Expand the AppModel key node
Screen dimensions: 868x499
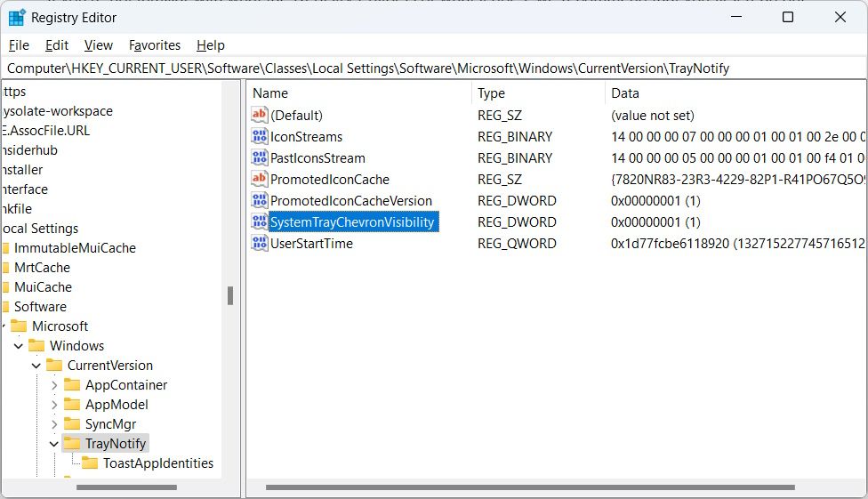(53, 405)
